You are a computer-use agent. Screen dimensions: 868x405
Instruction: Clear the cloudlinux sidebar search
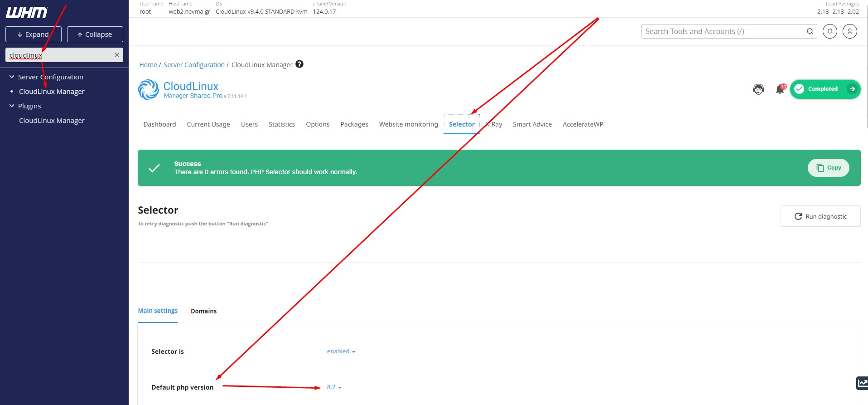click(x=117, y=55)
